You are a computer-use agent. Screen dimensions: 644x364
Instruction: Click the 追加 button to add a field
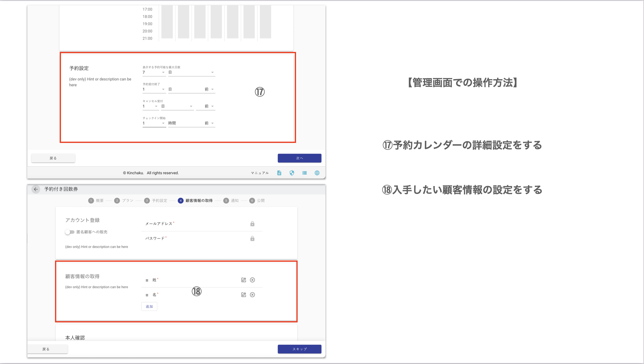pos(149,306)
